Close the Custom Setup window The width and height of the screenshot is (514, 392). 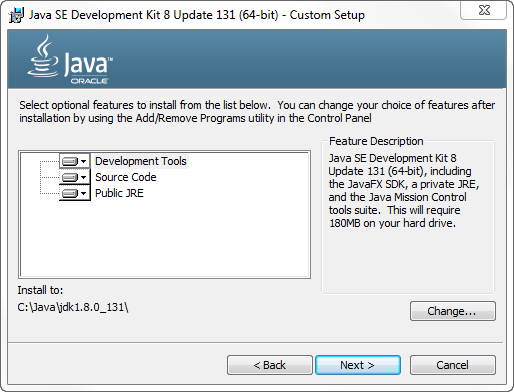tap(483, 10)
